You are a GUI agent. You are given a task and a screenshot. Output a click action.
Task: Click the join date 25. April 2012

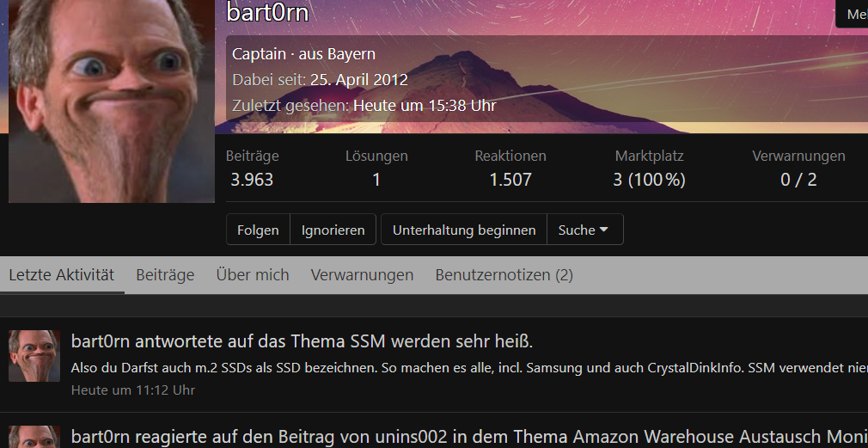(358, 80)
